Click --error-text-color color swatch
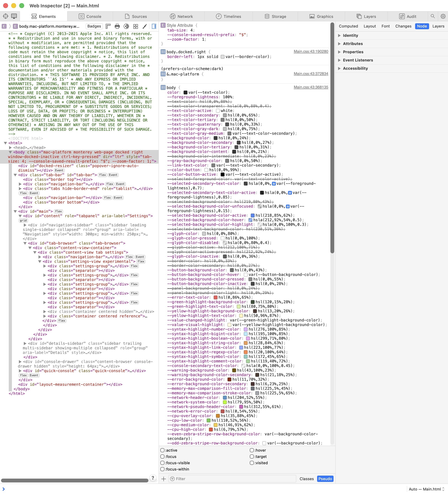448x494 pixels. coord(216,297)
